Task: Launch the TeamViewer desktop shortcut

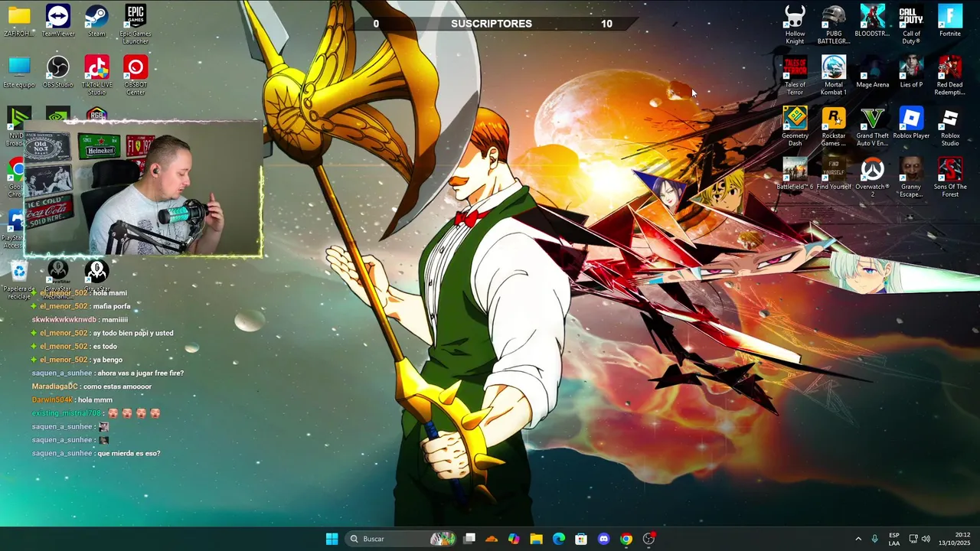Action: click(58, 21)
